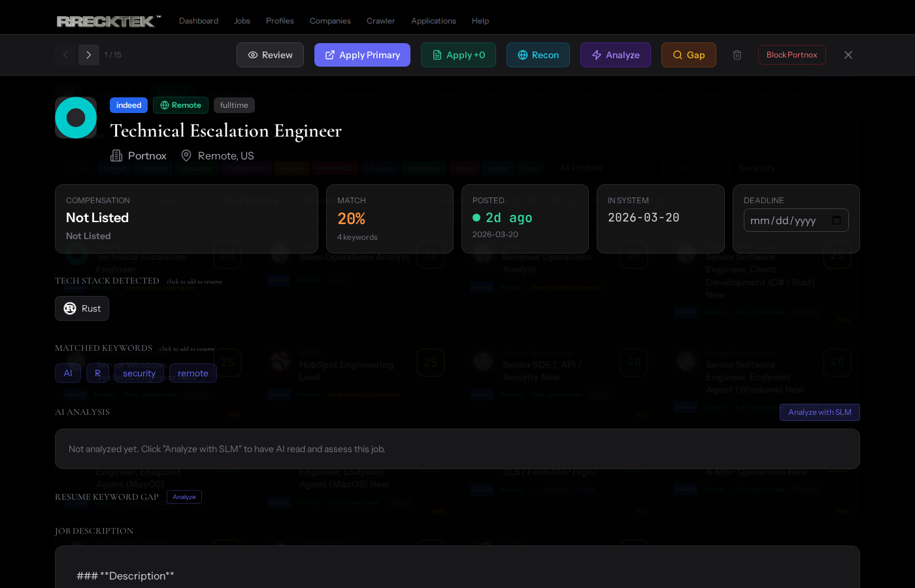Click the not analyzed yet message

tap(227, 449)
